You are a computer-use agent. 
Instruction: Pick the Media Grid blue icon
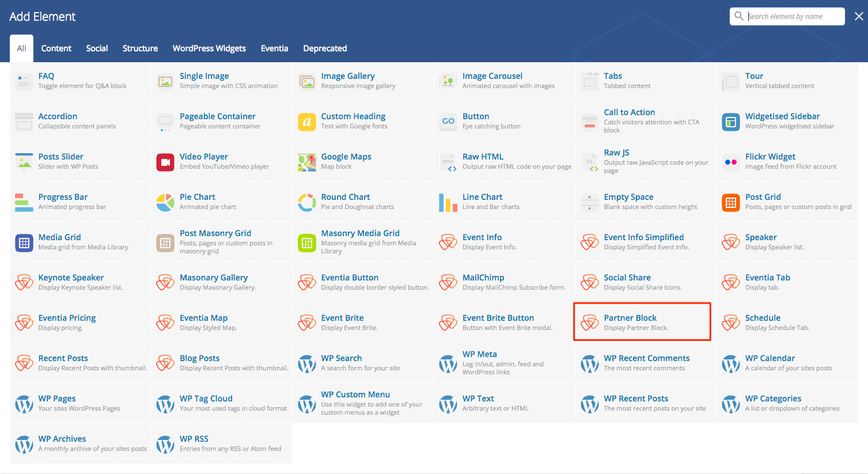pyautogui.click(x=24, y=243)
